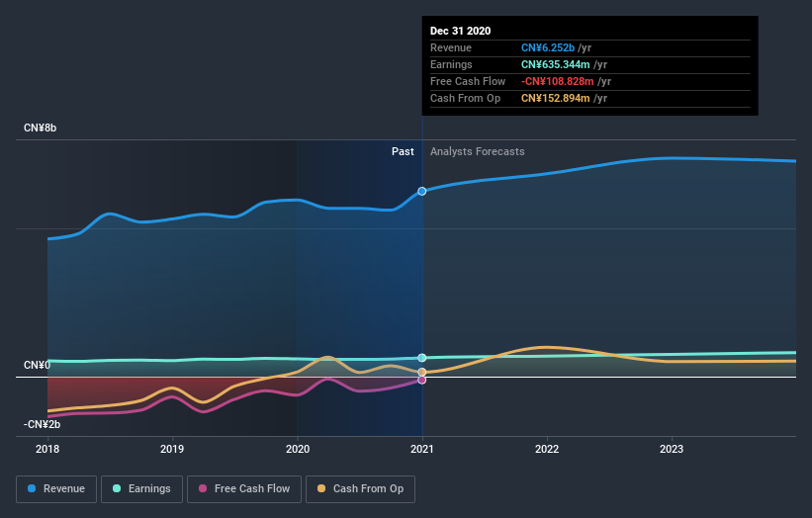Image resolution: width=812 pixels, height=518 pixels.
Task: Click the 'Revenue' row label in tooltip
Action: point(451,47)
